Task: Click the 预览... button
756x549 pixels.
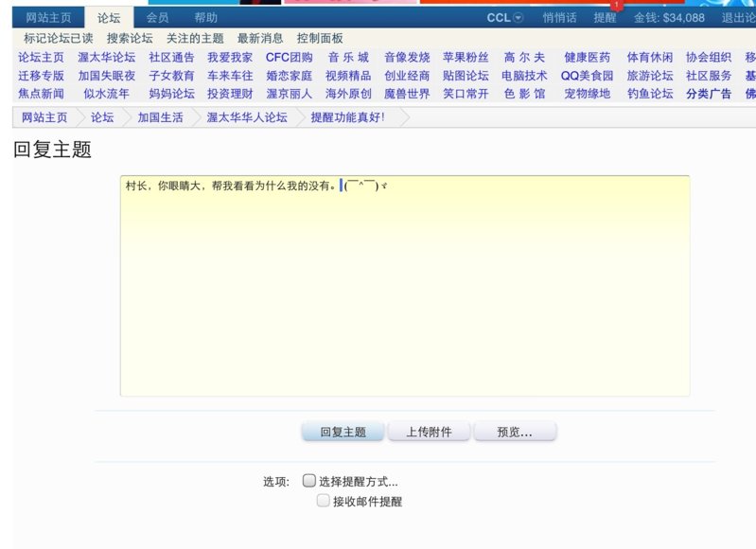Action: click(x=515, y=432)
